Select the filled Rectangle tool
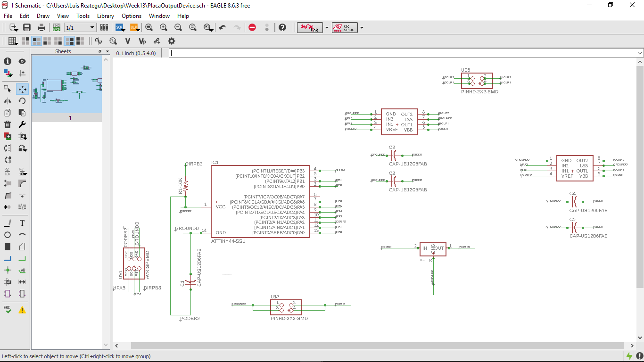The image size is (644, 362). tap(8, 247)
